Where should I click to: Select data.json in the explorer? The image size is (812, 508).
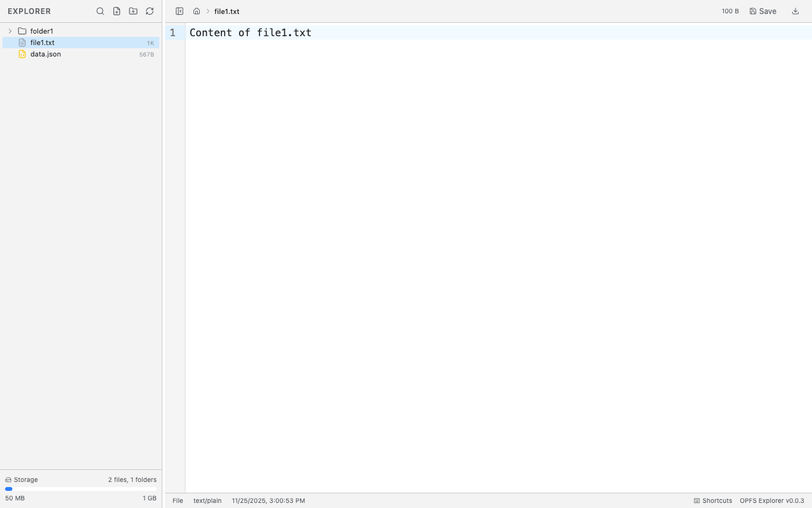tap(45, 54)
